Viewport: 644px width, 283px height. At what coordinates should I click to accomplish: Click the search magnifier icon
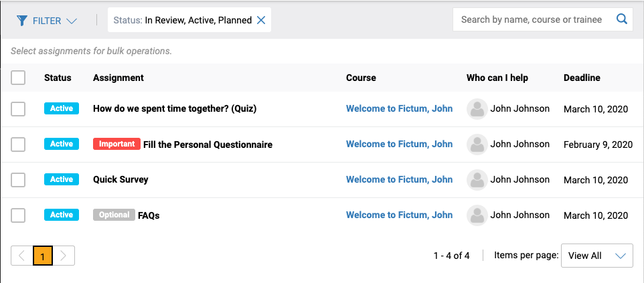tap(622, 19)
